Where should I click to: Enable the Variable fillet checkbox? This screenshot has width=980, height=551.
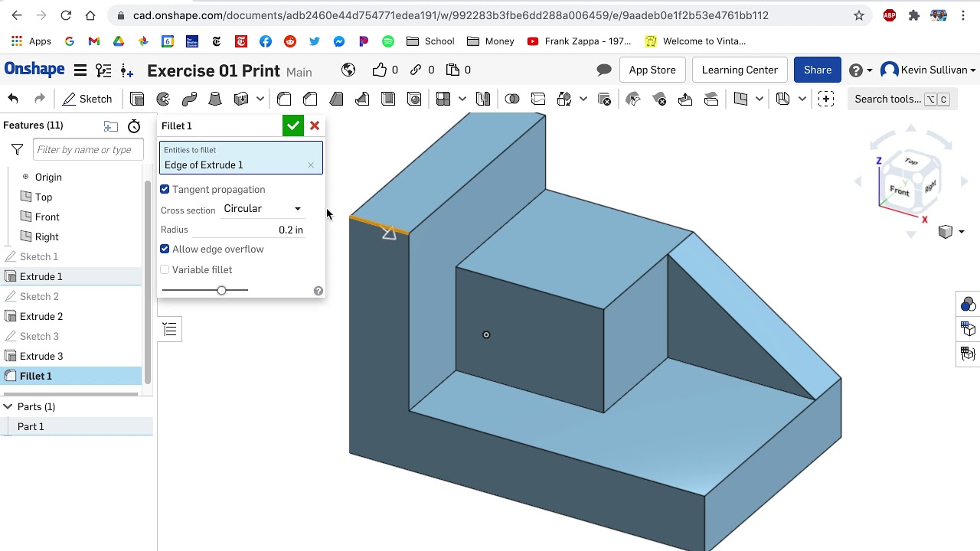[x=165, y=269]
